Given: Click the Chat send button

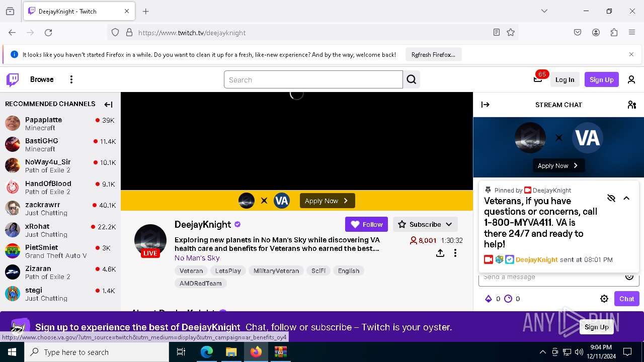Looking at the screenshot, I should pos(626,299).
